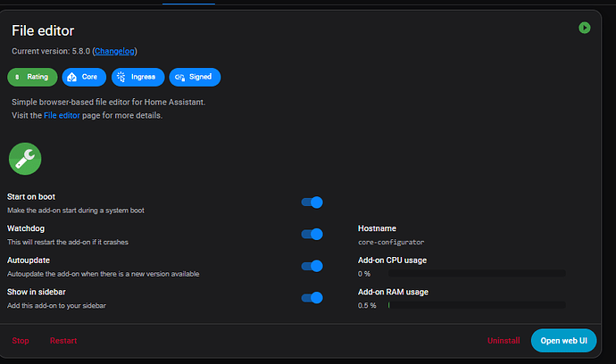This screenshot has height=364, width=616.
Task: Click the green wrench add-on logo
Action: pyautogui.click(x=25, y=158)
